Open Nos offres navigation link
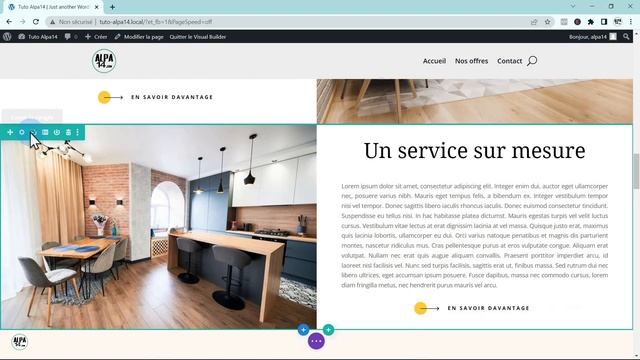Screen dimensions: 640x360 point(471,61)
